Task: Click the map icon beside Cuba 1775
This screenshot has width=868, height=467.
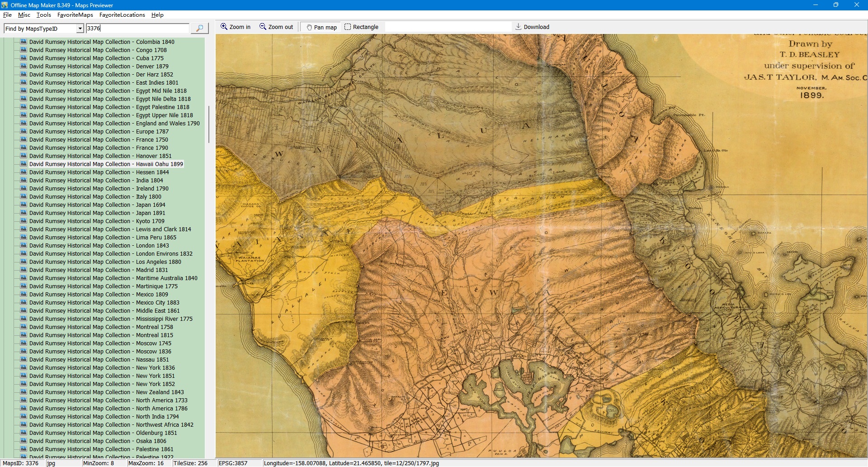Action: 24,58
